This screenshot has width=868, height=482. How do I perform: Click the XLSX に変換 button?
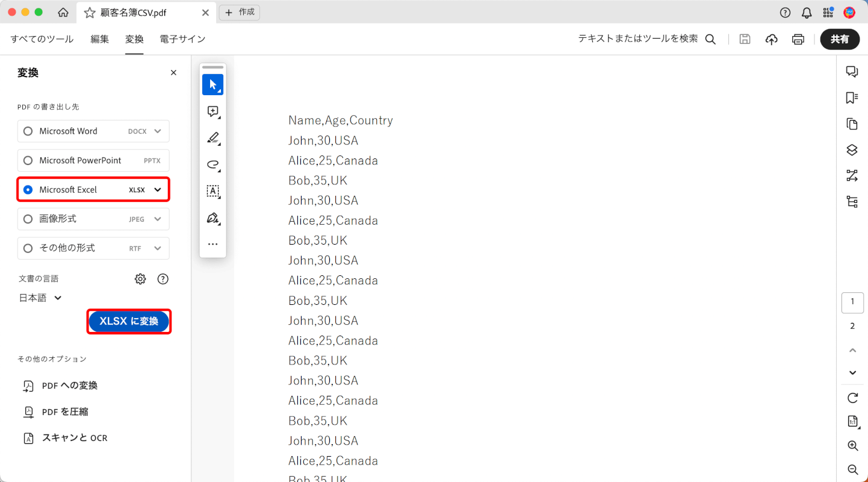(129, 322)
